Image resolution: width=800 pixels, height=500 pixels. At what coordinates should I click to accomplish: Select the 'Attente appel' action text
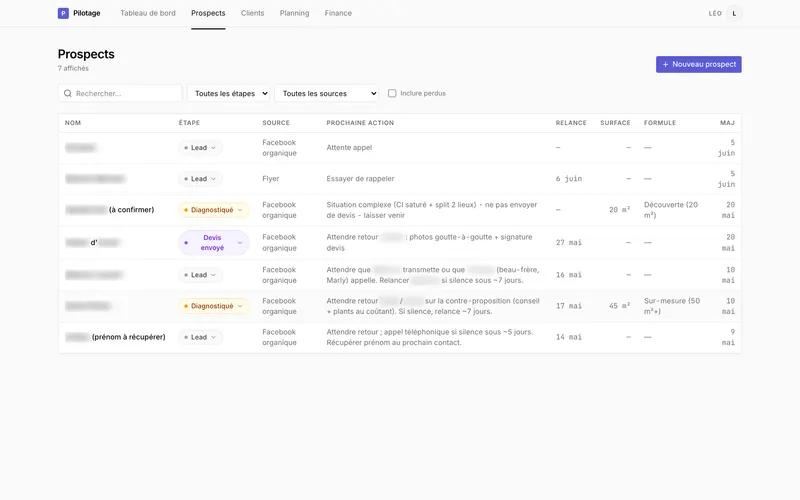tap(349, 148)
